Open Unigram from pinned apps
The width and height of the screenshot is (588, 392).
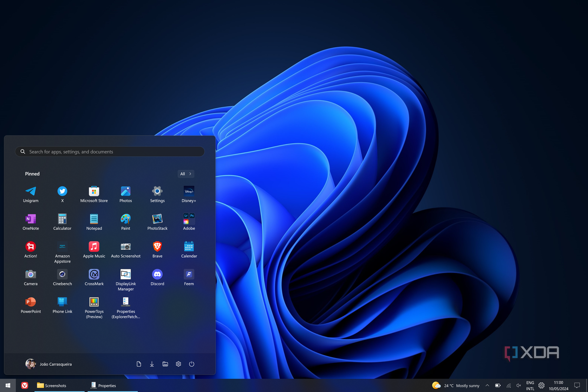31,194
